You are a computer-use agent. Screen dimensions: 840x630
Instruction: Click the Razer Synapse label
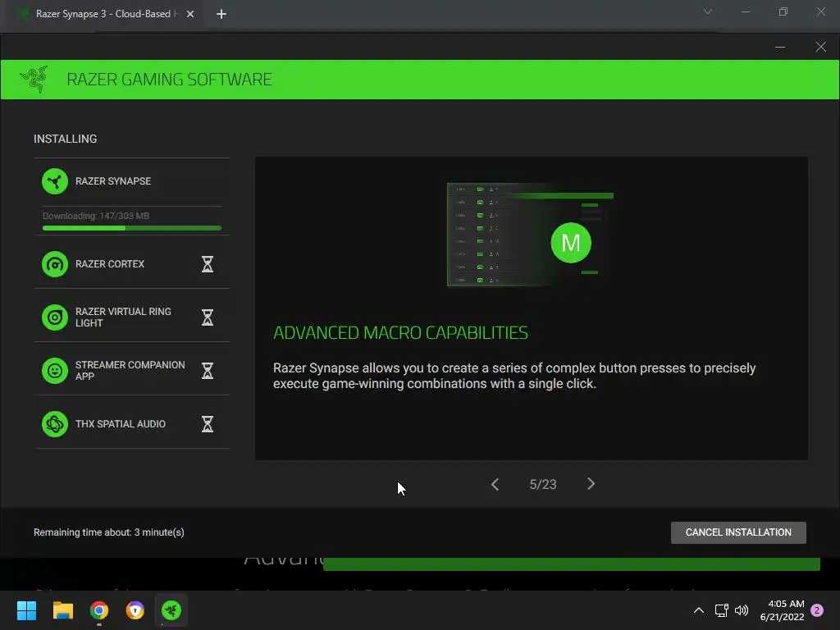click(x=113, y=181)
